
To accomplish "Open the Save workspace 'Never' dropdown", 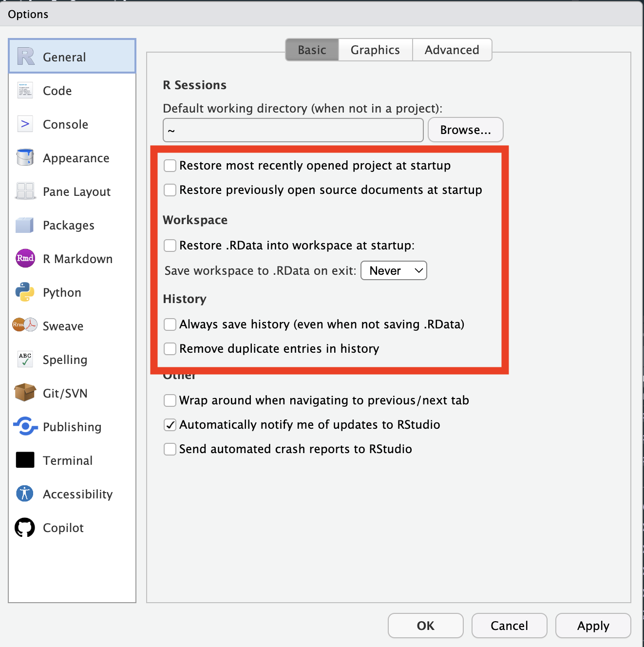I will click(394, 271).
